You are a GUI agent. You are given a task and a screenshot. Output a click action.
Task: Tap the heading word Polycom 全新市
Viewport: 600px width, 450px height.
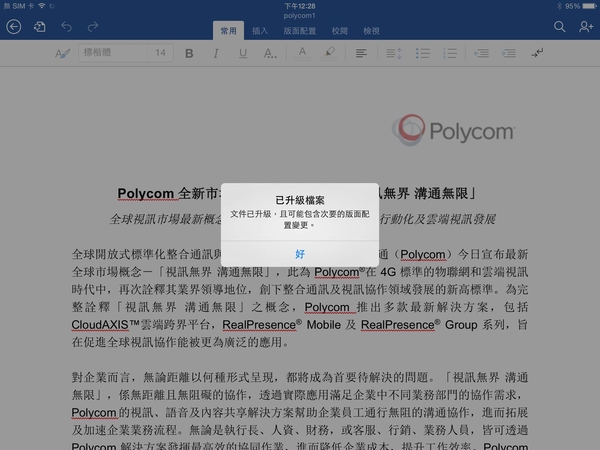(168, 194)
